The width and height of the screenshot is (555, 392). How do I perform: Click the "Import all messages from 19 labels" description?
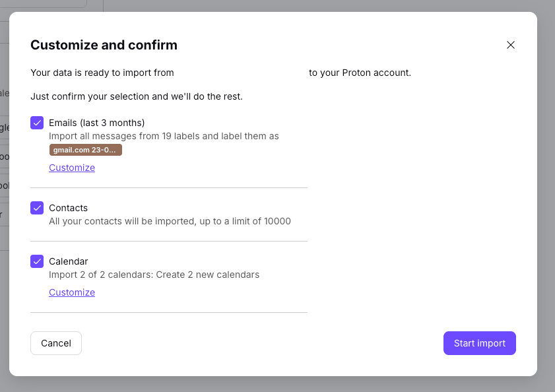tap(164, 136)
